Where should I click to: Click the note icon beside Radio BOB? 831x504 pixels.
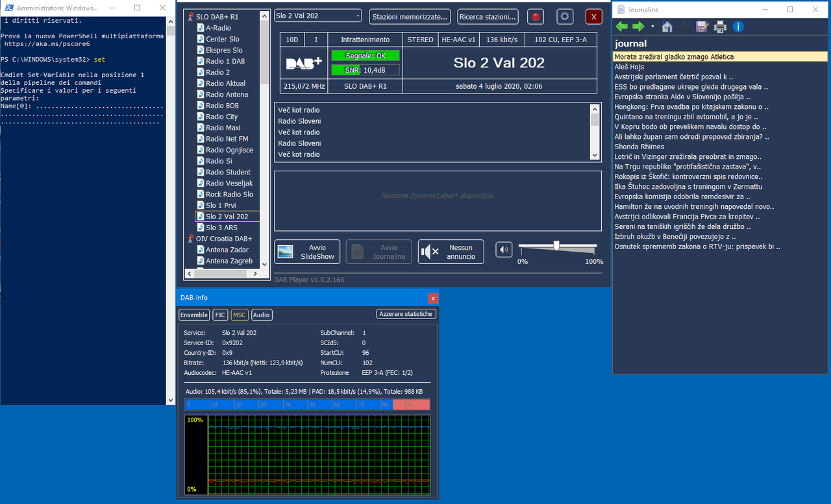pyautogui.click(x=201, y=105)
